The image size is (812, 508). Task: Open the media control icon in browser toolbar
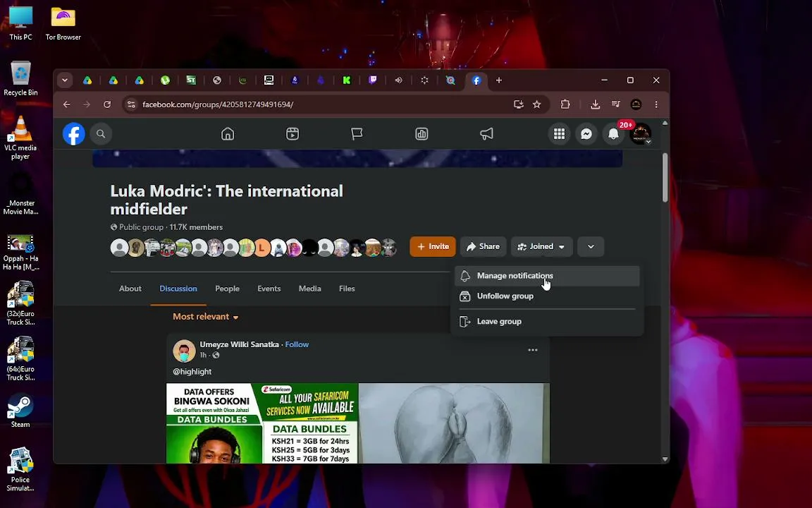tap(616, 104)
